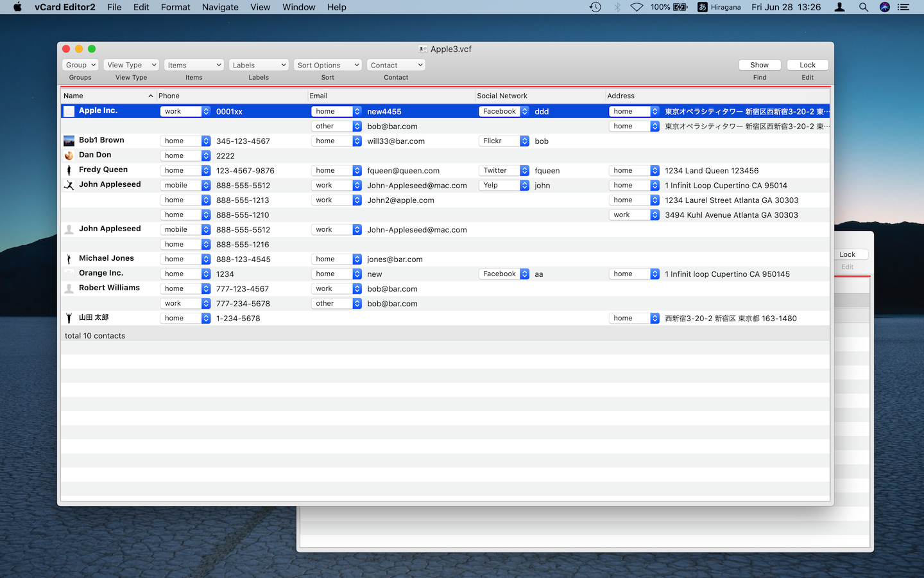924x578 pixels.
Task: Change Fredy Queen Twitter social network type
Action: 504,170
